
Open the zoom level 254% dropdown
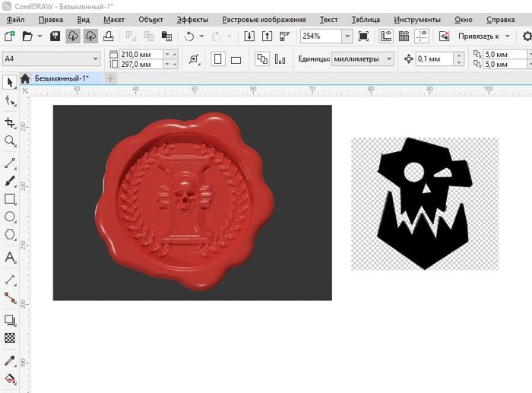coord(347,36)
